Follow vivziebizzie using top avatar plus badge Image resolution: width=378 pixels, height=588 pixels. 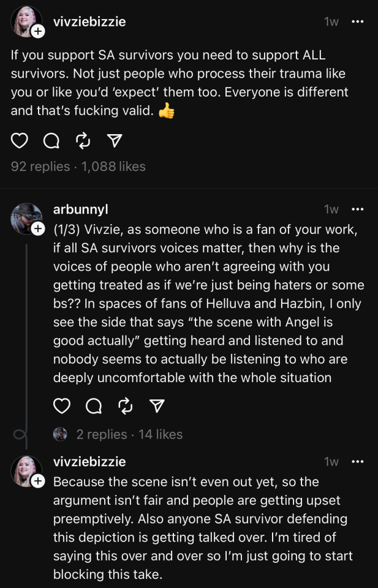(x=37, y=31)
